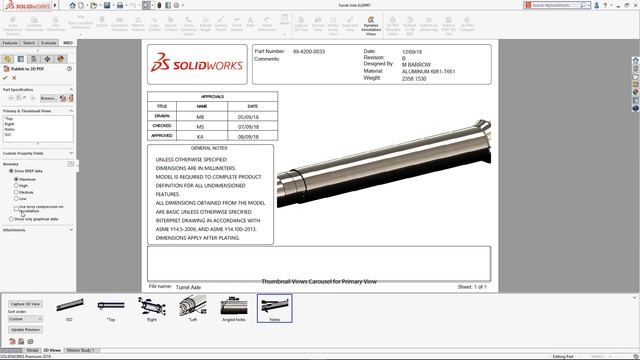Open the DimXpertManager tab icon
This screenshot has width=640, height=360.
(x=47, y=59)
